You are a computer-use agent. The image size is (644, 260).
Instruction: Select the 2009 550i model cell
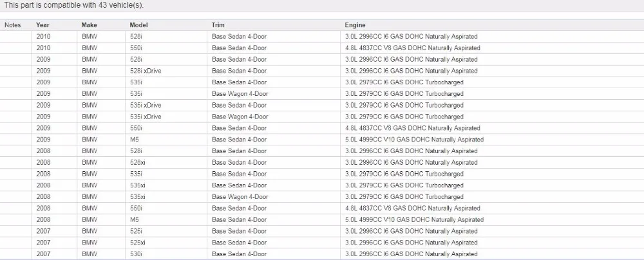click(x=137, y=128)
